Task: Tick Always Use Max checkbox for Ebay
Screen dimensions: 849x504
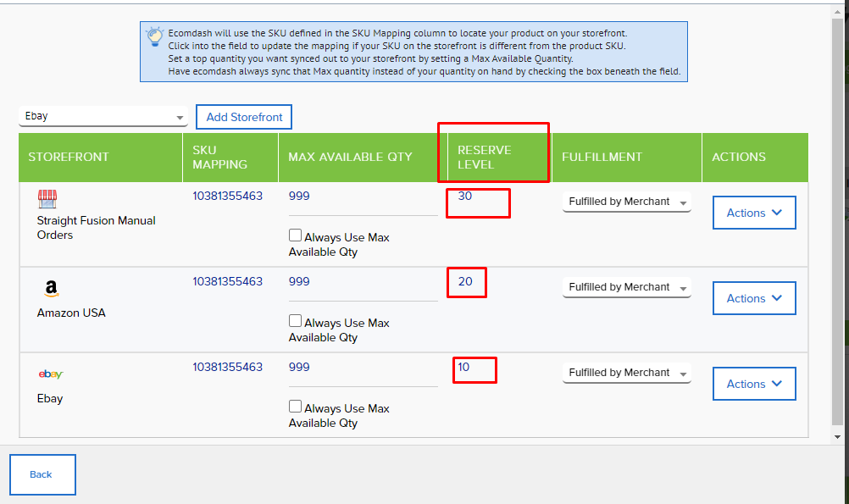Action: pyautogui.click(x=295, y=407)
